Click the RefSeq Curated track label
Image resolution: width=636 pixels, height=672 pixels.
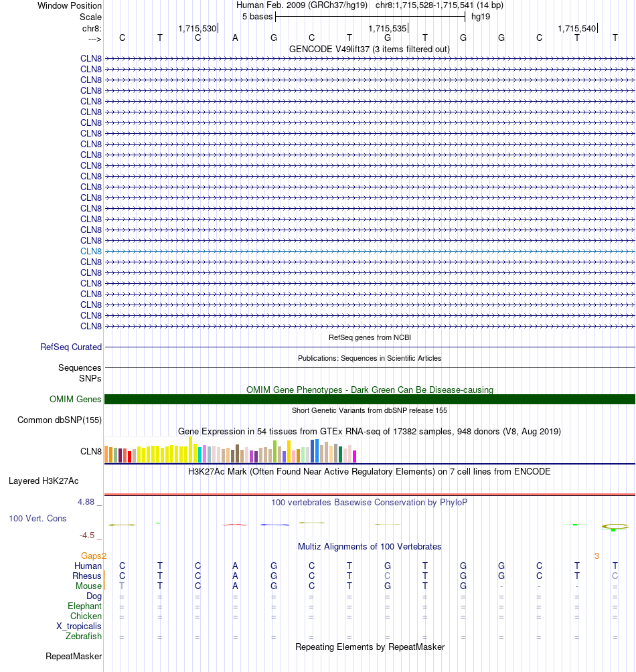tap(71, 347)
